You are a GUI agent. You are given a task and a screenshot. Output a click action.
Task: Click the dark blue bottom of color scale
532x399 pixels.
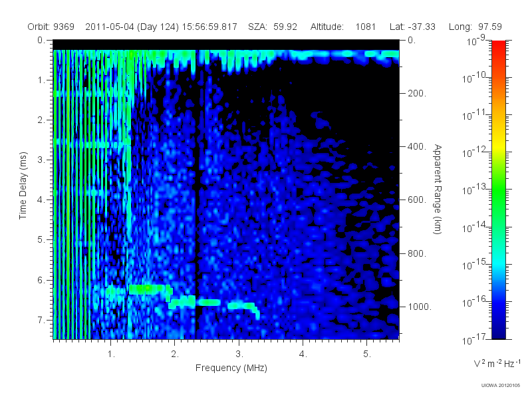coord(498,332)
